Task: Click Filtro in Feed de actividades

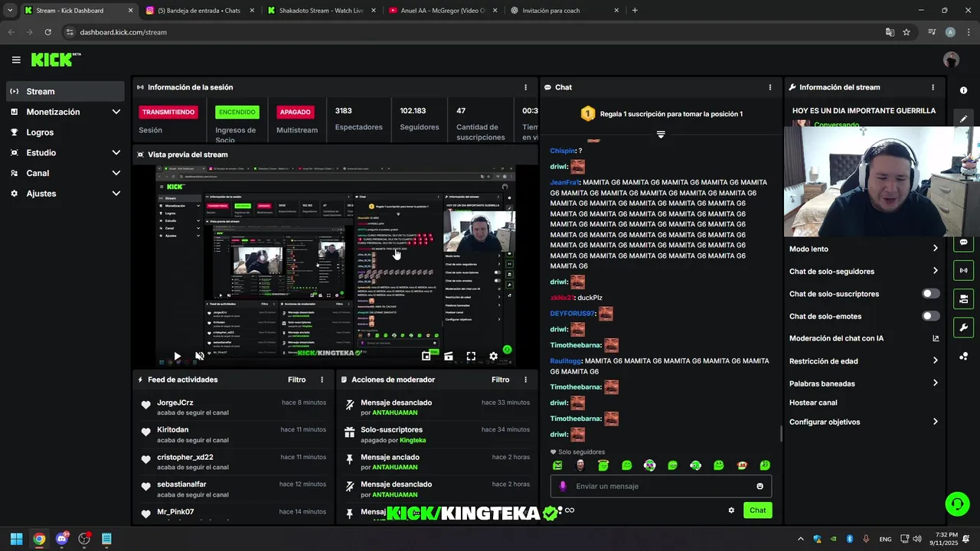Action: 296,380
